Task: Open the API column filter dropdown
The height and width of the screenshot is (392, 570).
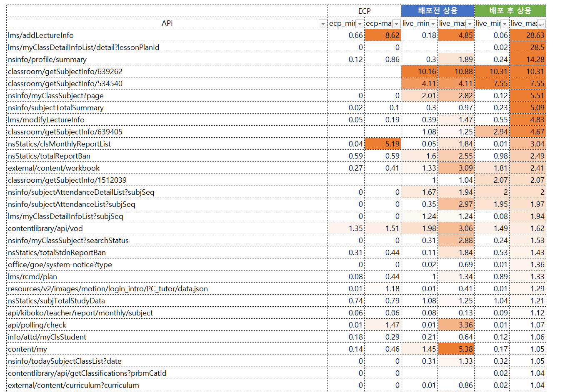Action: coord(322,24)
